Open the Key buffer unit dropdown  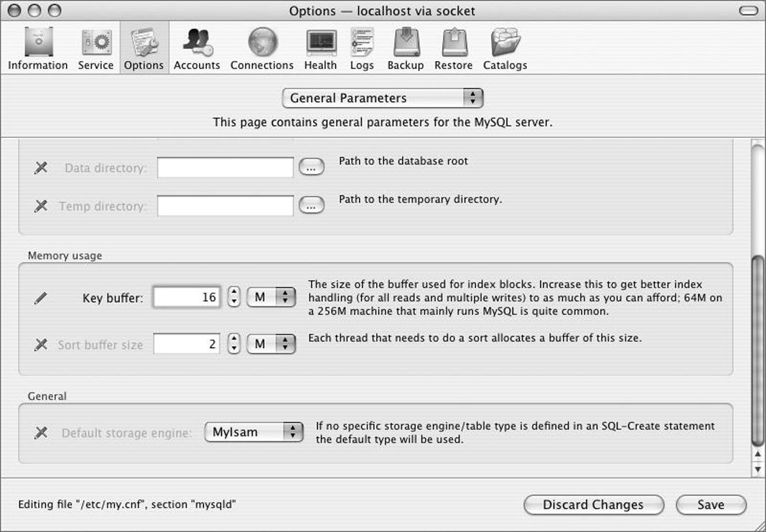click(x=271, y=297)
